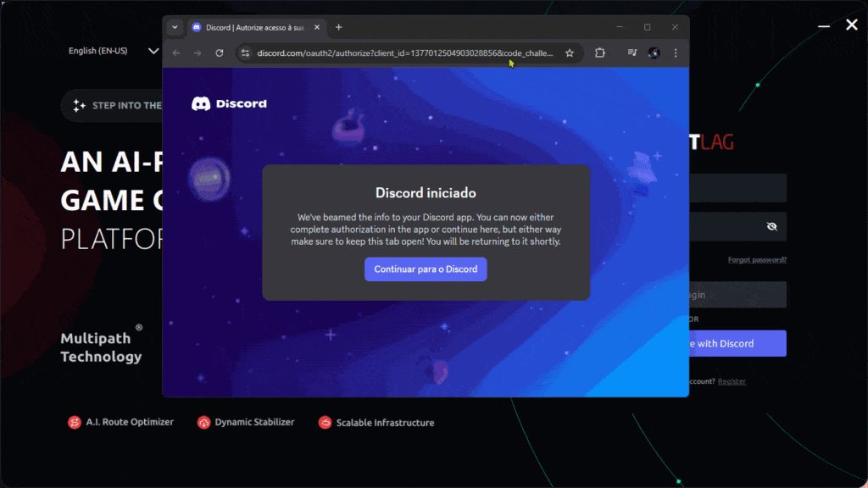
Task: Bookmark this page with the star icon
Action: click(570, 53)
